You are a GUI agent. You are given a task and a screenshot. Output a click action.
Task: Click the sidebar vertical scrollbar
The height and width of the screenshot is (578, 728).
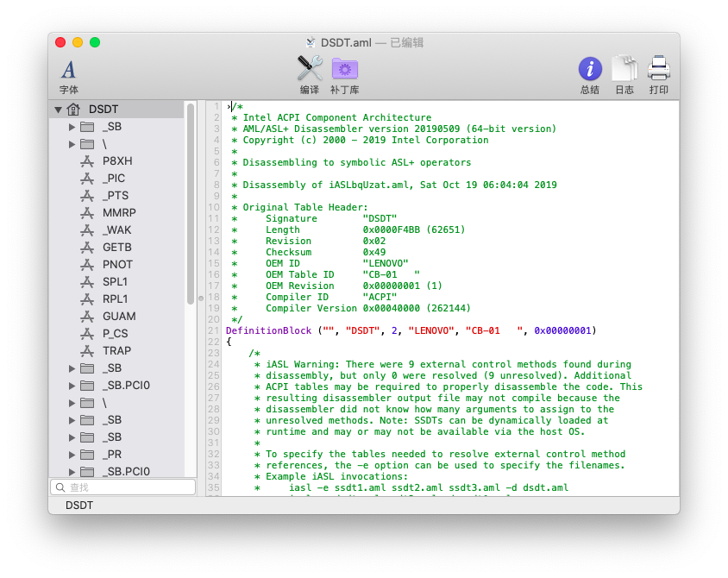[191, 203]
